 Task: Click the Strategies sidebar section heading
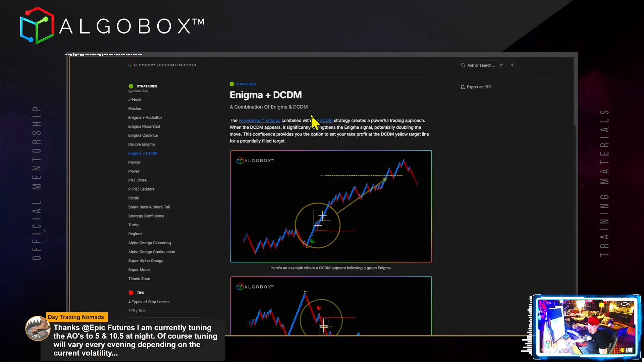click(x=147, y=86)
